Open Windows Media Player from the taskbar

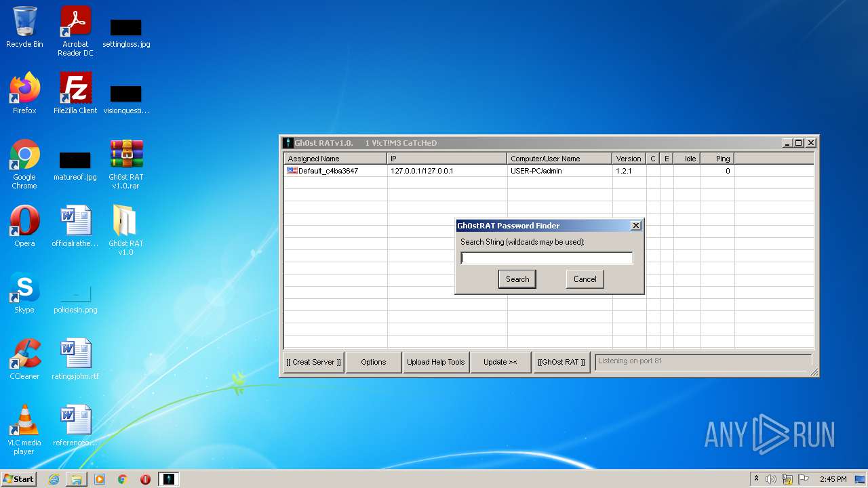100,479
